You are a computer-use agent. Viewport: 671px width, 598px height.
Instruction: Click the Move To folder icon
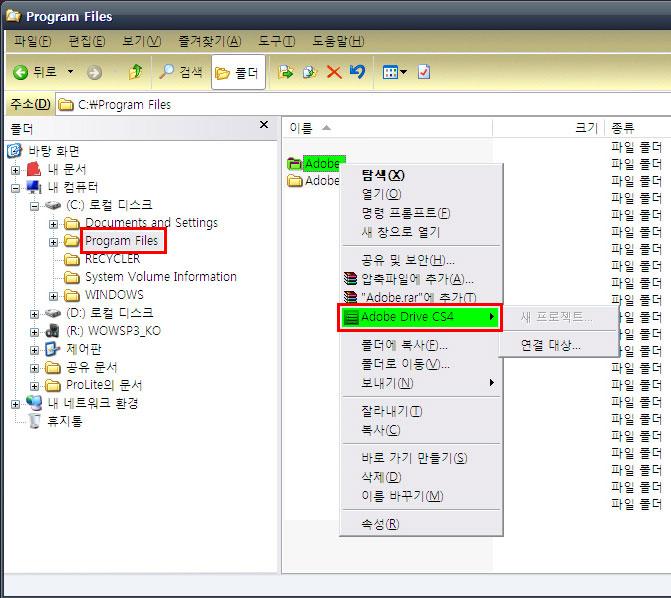coord(285,72)
